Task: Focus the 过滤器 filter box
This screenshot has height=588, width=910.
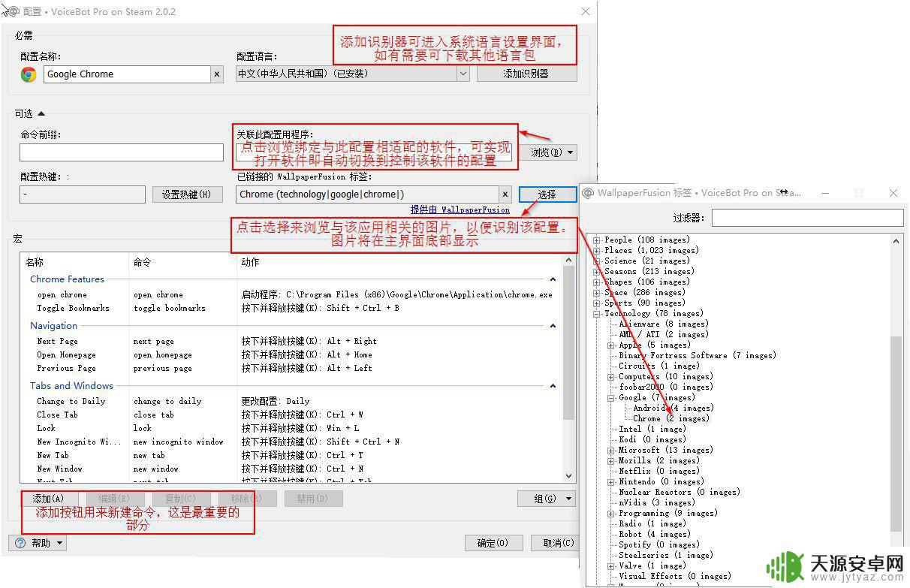Action: tap(807, 218)
